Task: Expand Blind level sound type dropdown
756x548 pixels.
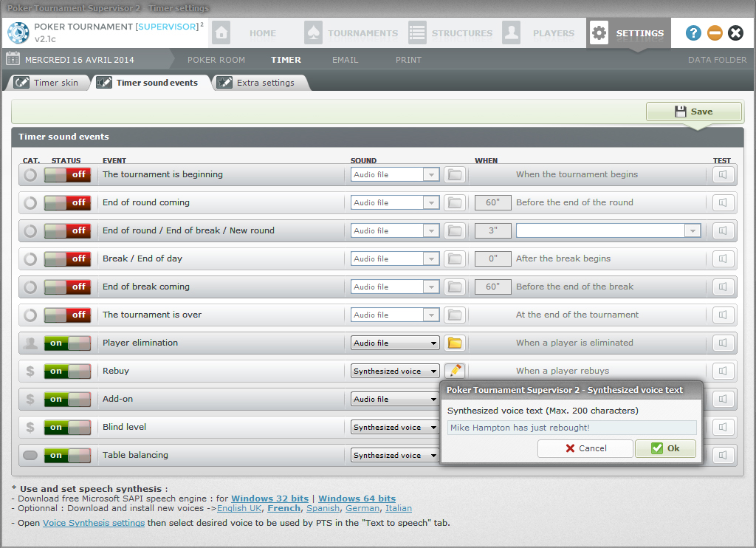Action: tap(395, 427)
